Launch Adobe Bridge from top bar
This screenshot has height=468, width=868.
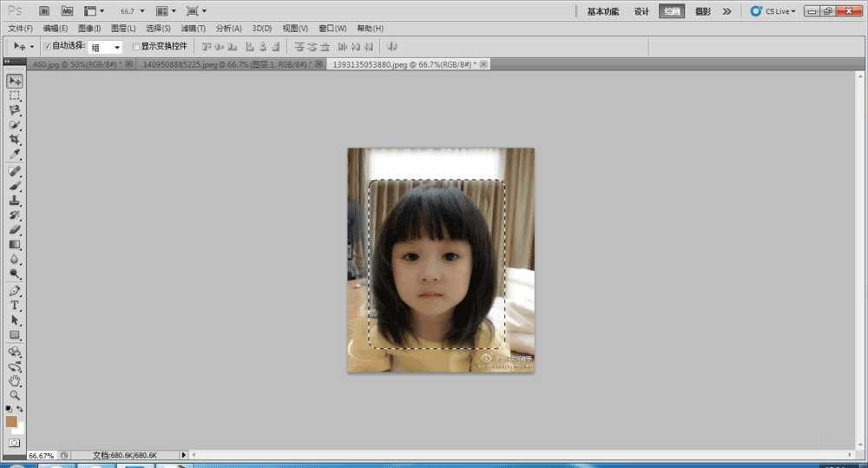pyautogui.click(x=44, y=11)
